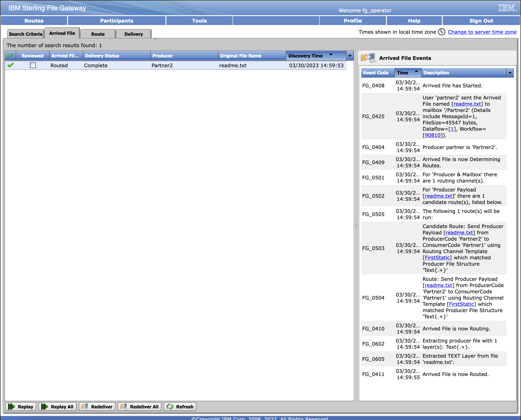Select event code FG_0409
The image size is (521, 420).
373,162
